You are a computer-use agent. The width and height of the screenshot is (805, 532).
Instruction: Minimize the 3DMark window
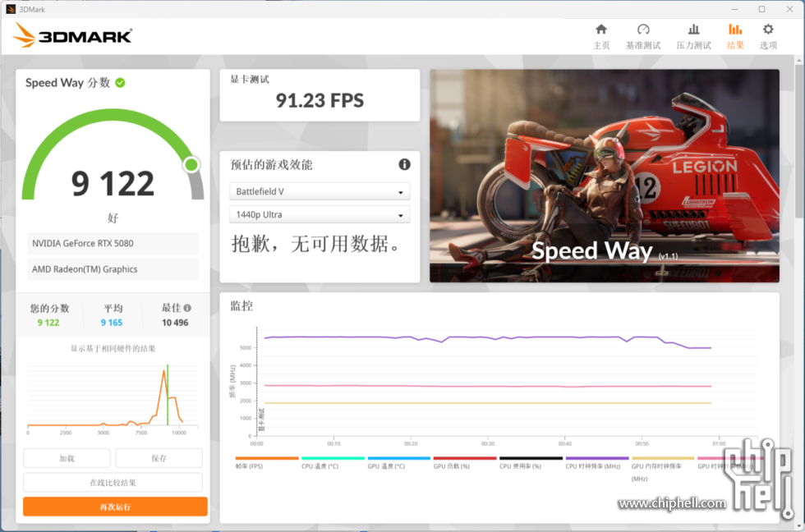point(734,9)
